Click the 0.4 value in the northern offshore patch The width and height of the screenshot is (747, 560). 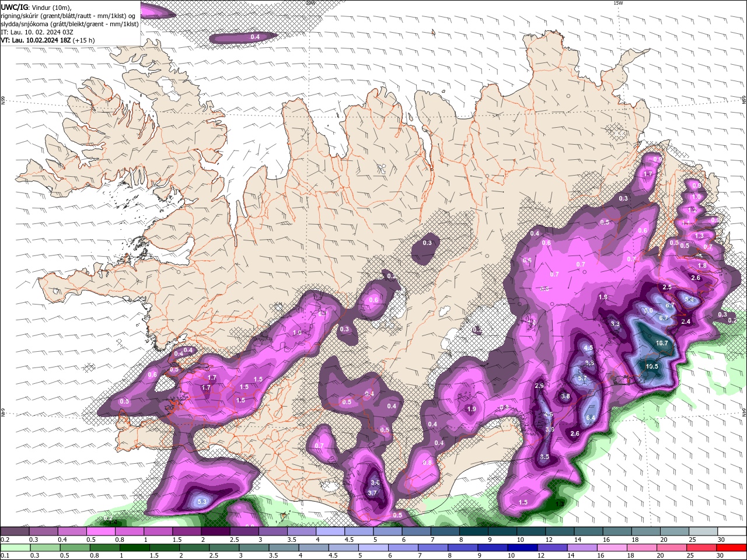(255, 37)
